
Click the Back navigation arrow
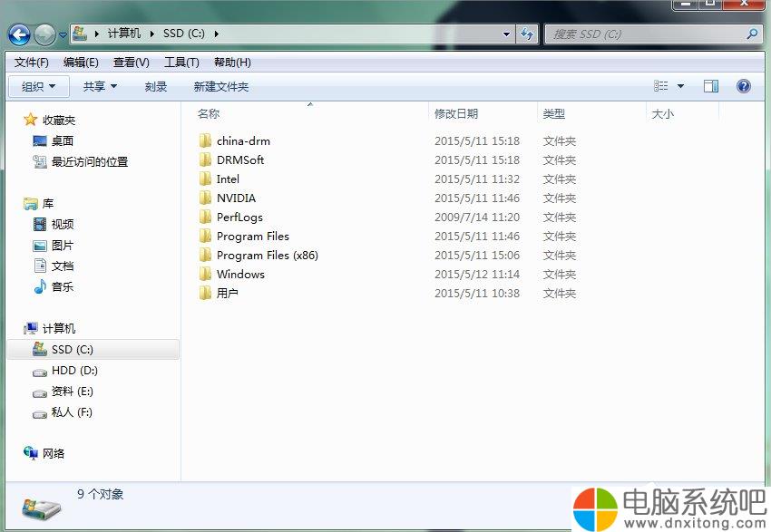click(18, 34)
